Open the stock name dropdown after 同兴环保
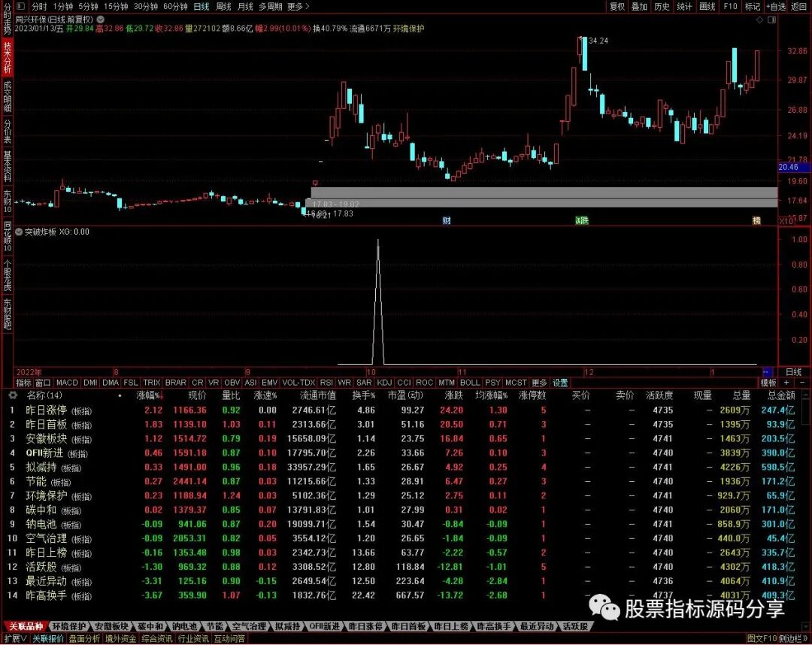The height and width of the screenshot is (645, 812). click(x=101, y=19)
